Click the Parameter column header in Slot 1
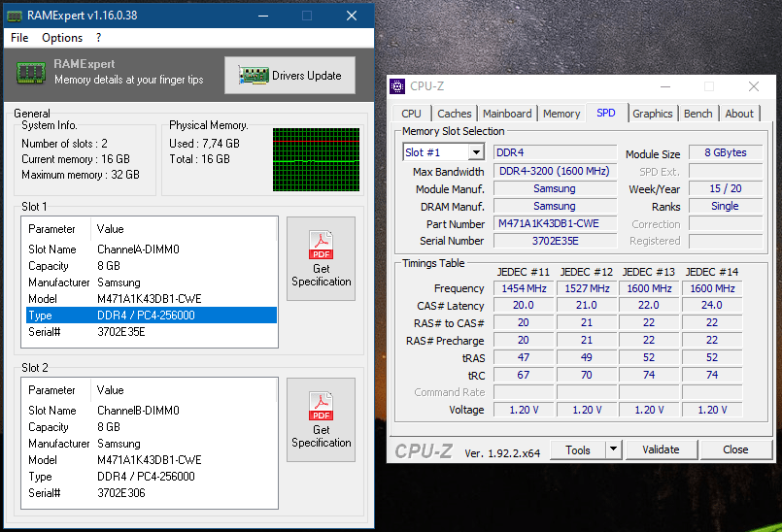Viewport: 782px width, 532px height. 56,229
